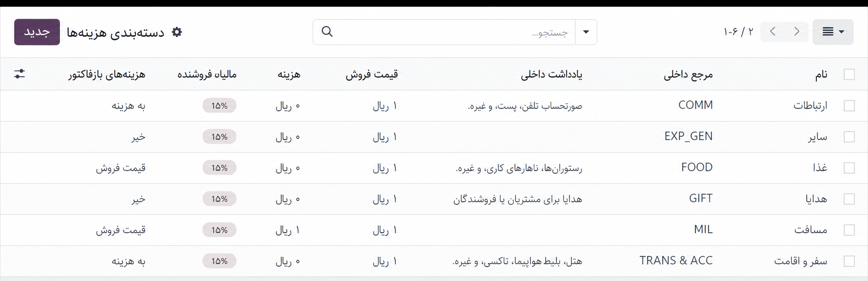This screenshot has height=281, width=868.
Task: Select the مسافت row checkbox
Action: coord(849,230)
